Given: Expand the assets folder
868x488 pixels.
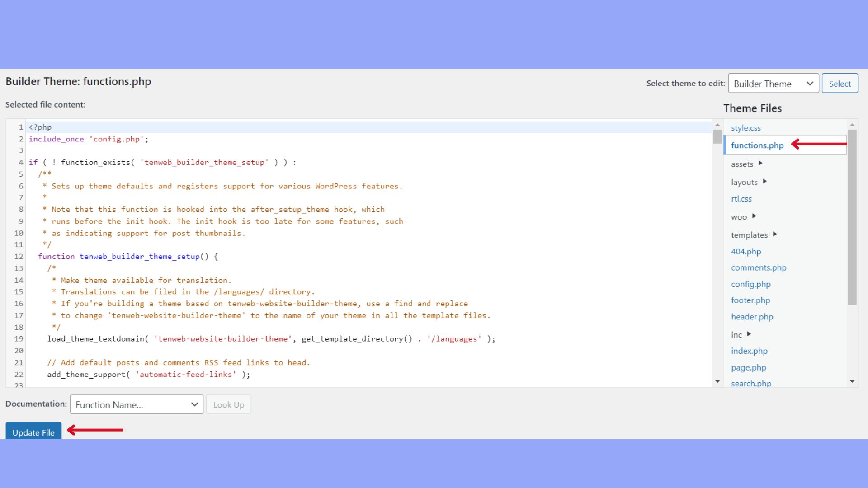Looking at the screenshot, I should coord(742,164).
